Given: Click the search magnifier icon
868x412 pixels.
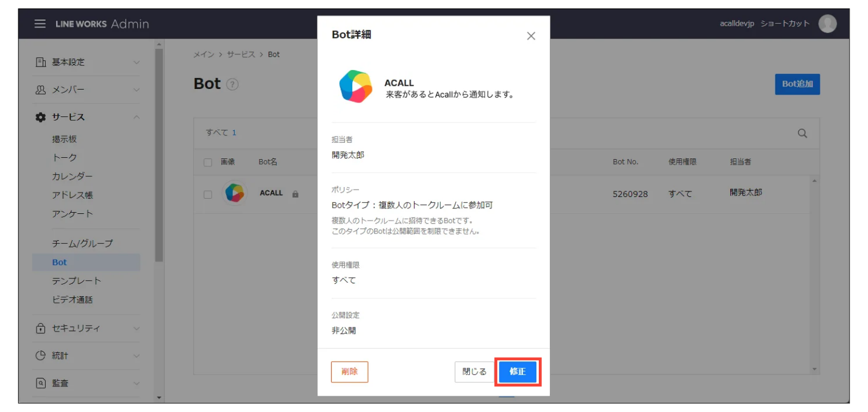Looking at the screenshot, I should pyautogui.click(x=802, y=133).
